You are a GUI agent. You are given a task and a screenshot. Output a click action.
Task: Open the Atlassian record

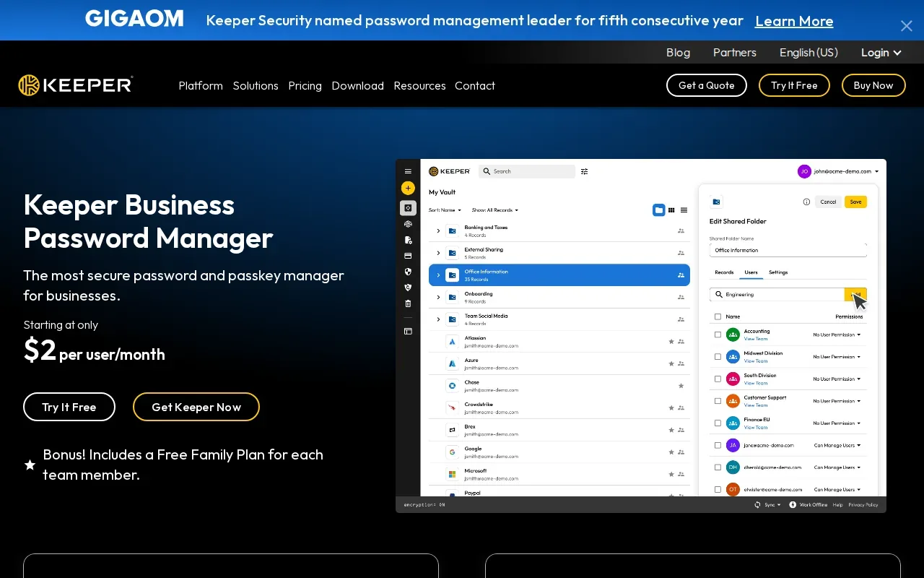(x=559, y=342)
